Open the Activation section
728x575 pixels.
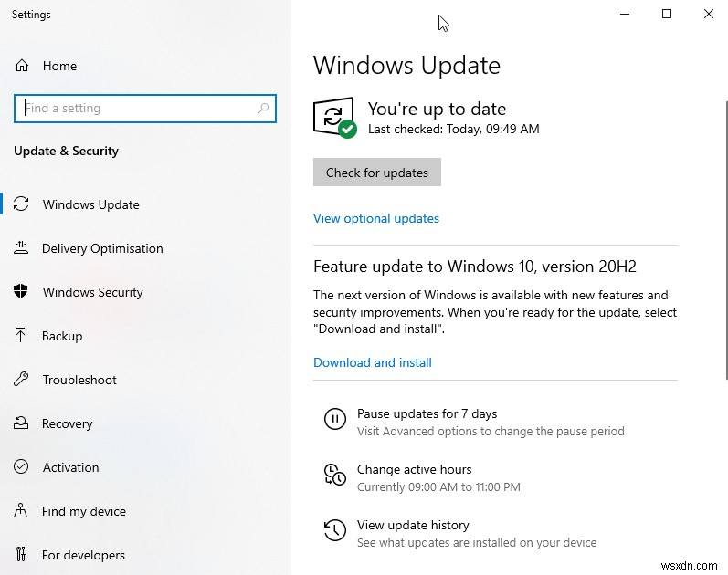tap(70, 467)
